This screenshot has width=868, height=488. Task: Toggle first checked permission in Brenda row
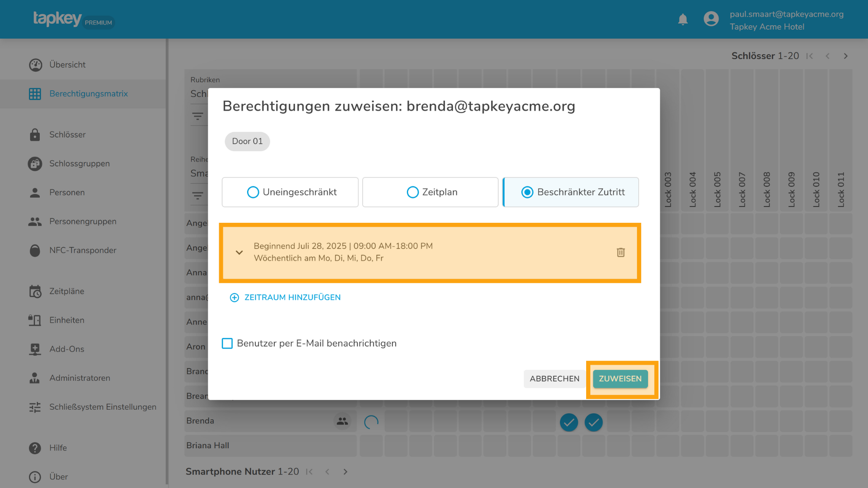click(x=569, y=422)
